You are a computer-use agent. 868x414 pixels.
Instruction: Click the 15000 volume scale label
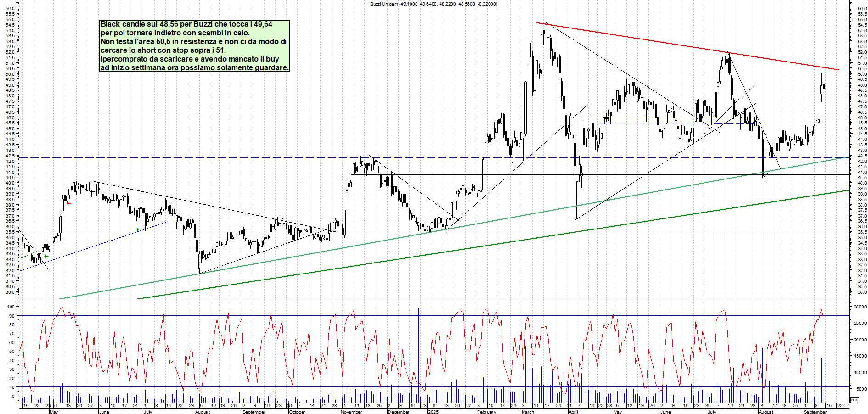tap(860, 356)
